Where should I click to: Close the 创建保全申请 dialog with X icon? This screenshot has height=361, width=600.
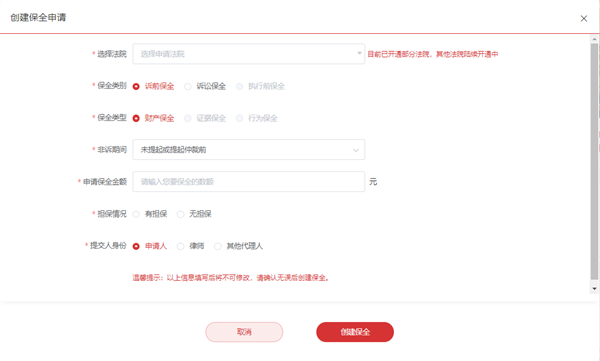(584, 18)
